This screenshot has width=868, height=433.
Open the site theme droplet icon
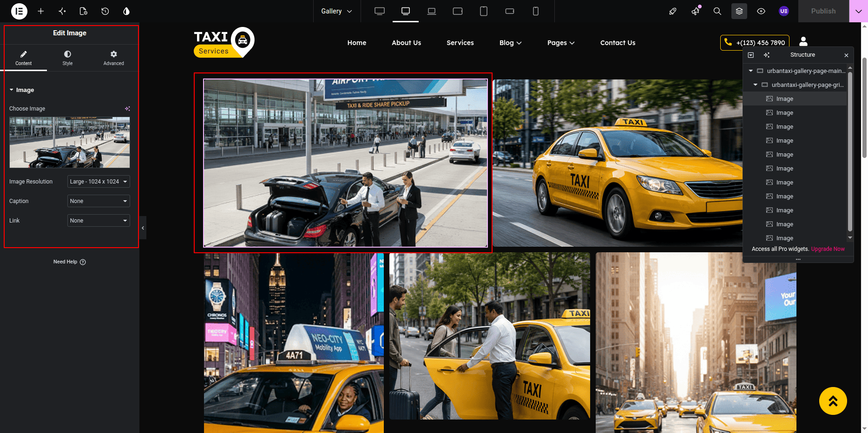pos(126,11)
